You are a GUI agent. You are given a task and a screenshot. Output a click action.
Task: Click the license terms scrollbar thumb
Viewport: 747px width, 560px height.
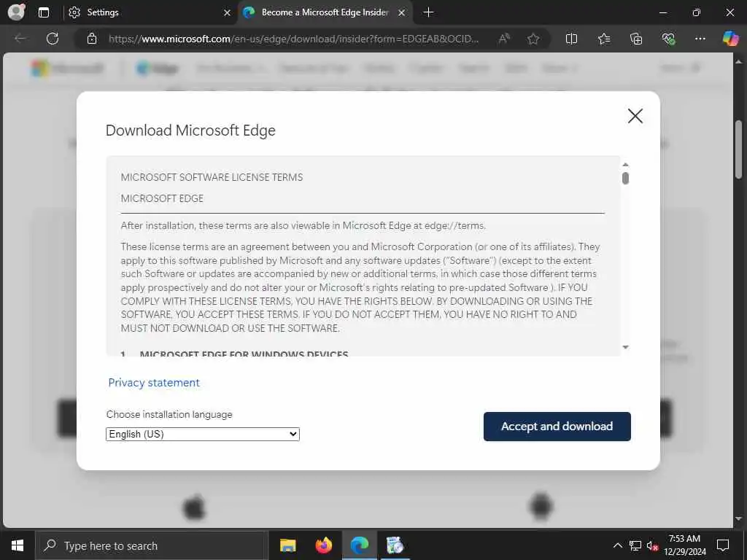(x=625, y=179)
